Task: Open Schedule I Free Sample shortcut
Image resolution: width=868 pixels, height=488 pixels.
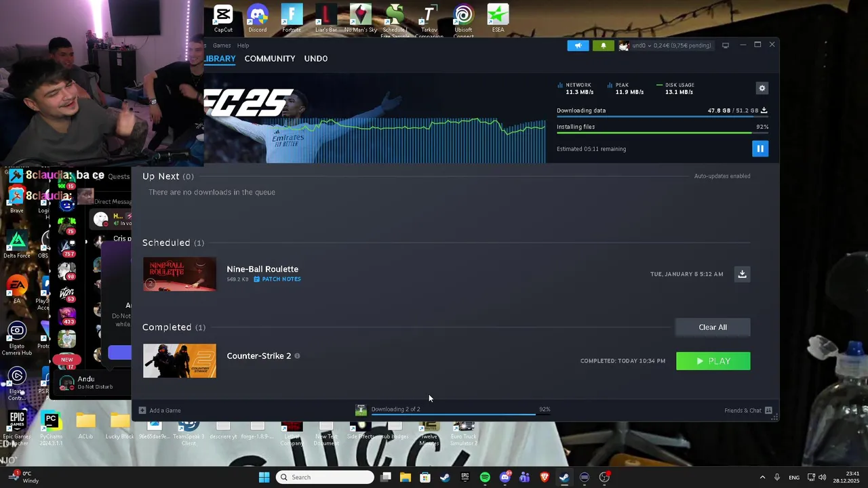Action: tap(395, 20)
